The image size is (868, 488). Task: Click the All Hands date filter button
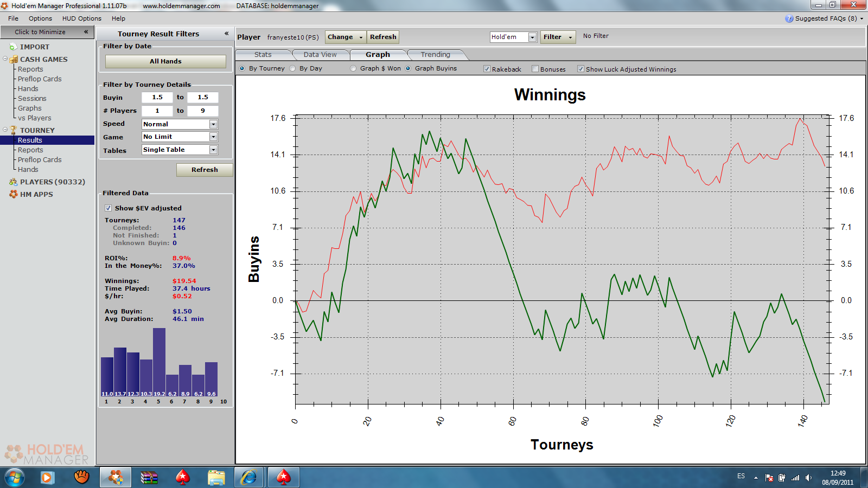[x=165, y=61]
